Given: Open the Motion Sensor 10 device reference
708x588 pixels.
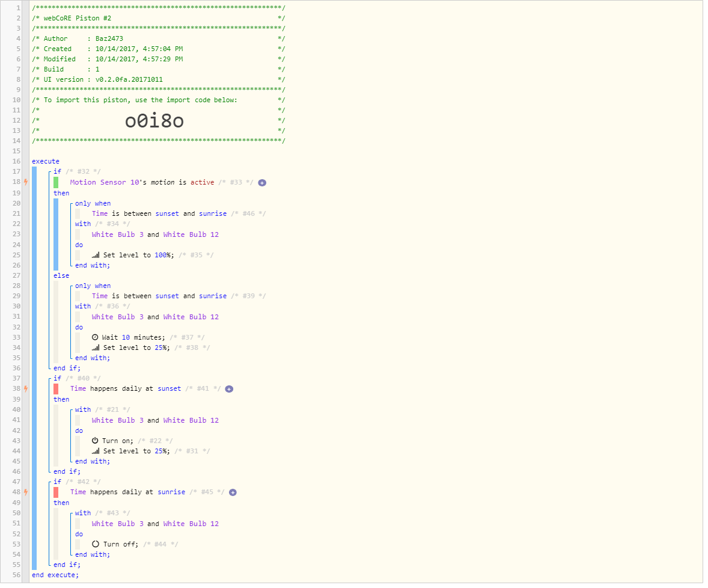Looking at the screenshot, I should [x=105, y=183].
